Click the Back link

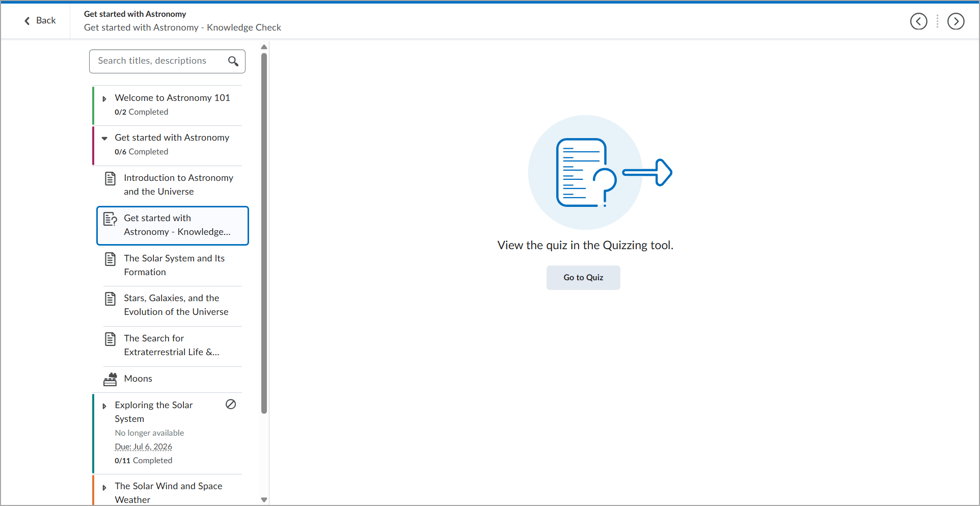(x=40, y=21)
